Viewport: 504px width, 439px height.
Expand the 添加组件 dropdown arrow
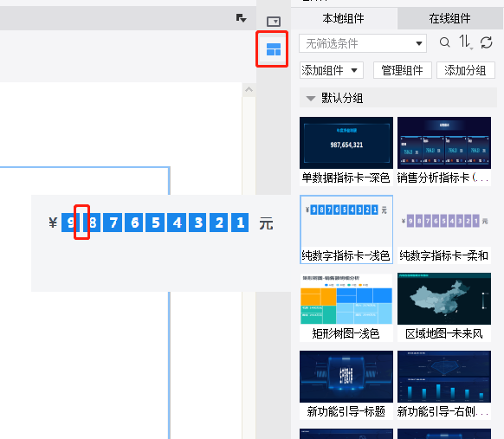click(354, 70)
